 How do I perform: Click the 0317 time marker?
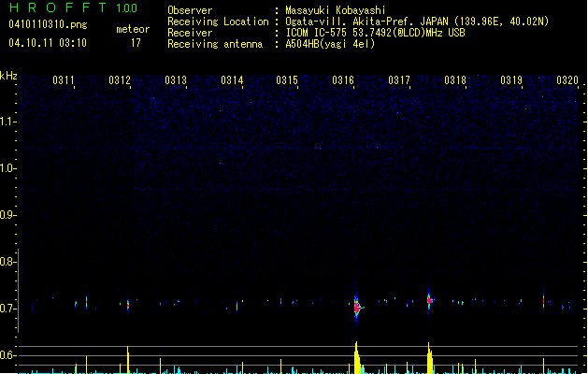click(x=399, y=80)
